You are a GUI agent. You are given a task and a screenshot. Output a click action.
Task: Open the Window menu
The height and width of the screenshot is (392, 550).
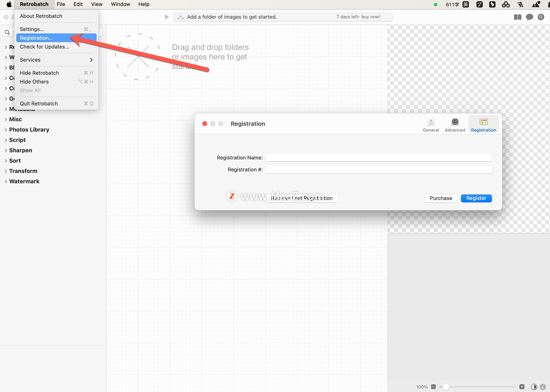click(x=120, y=4)
